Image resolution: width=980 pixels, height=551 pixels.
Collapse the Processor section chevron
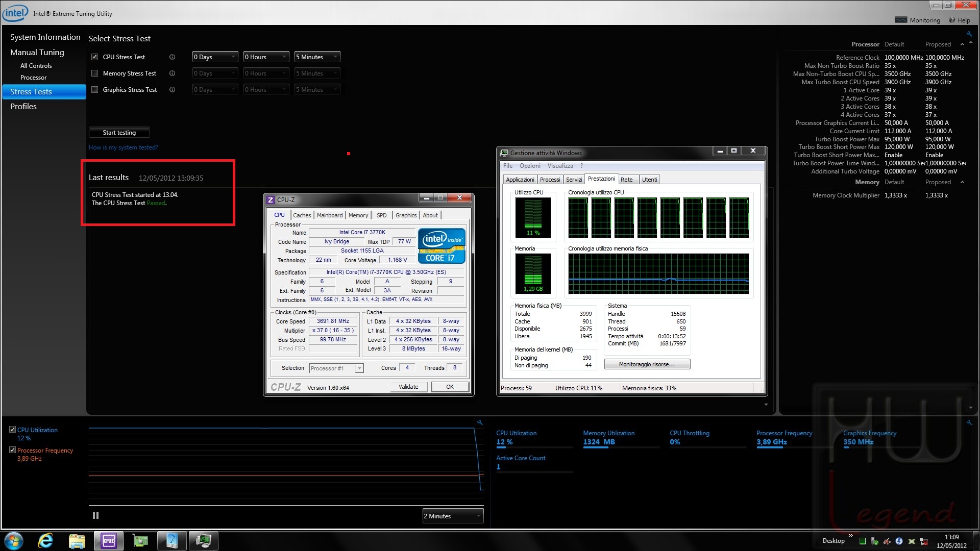click(x=962, y=44)
